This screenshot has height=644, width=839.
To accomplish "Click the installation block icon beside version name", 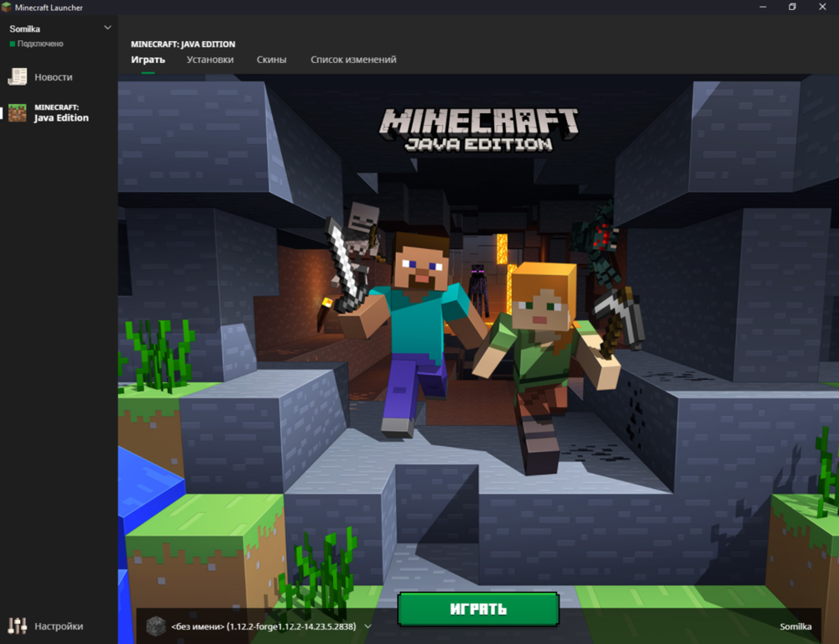I will coord(156,626).
